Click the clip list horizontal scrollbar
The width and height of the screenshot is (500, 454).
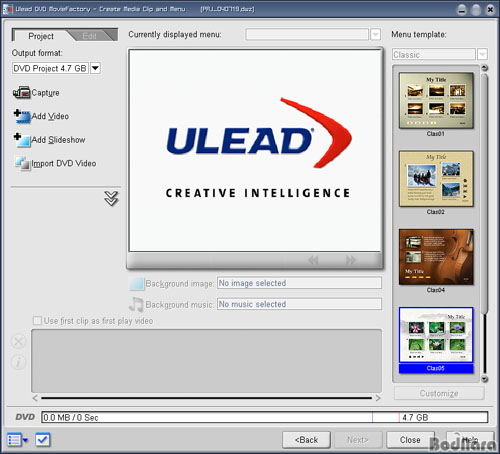[x=206, y=398]
